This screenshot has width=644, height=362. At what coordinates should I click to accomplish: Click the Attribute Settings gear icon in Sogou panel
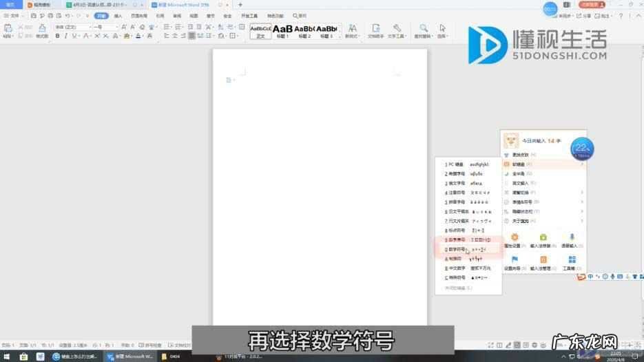tap(515, 237)
